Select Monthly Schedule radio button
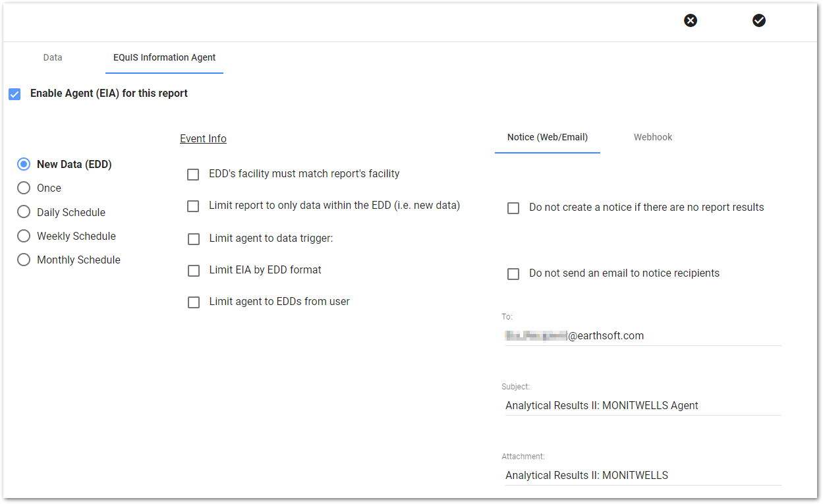The image size is (823, 504). tap(24, 260)
